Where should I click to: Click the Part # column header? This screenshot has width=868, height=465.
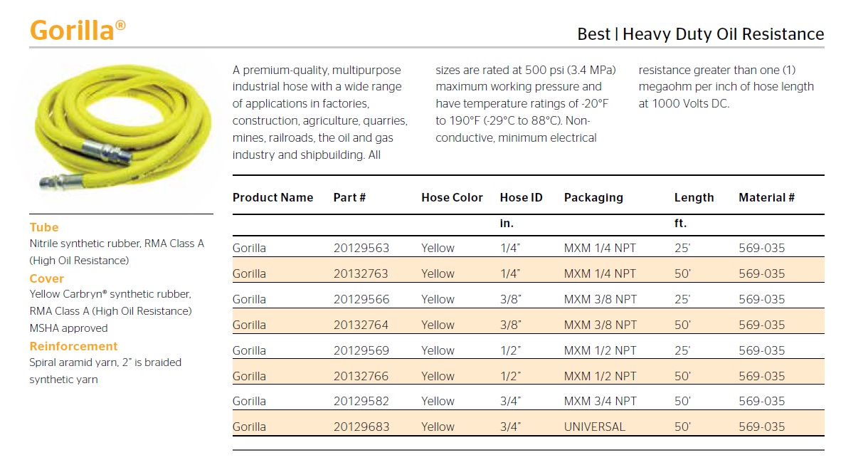click(349, 198)
